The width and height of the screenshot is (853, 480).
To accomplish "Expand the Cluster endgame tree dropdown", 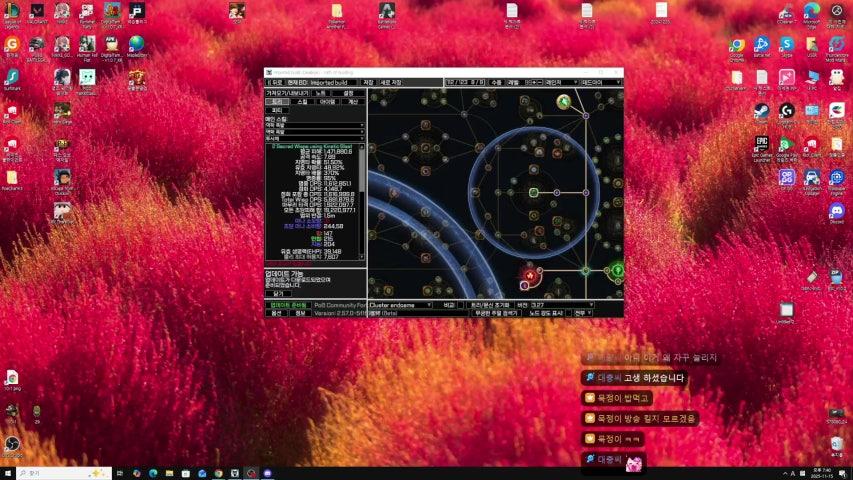I will pos(400,304).
